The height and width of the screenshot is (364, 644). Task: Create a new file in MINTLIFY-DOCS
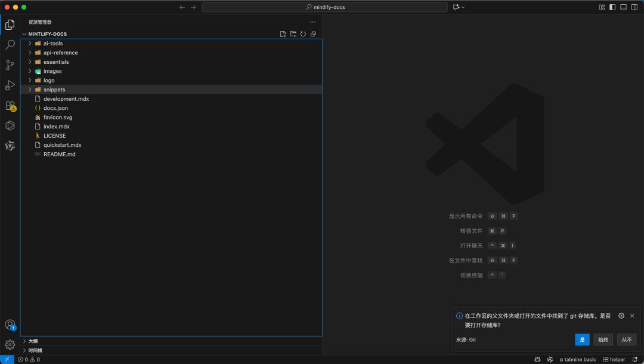[x=283, y=34]
